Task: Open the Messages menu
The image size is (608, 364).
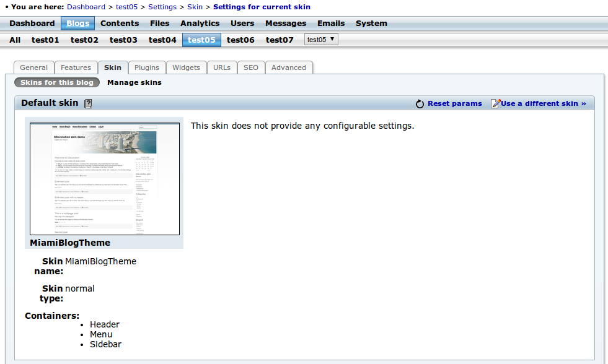Action: (286, 24)
